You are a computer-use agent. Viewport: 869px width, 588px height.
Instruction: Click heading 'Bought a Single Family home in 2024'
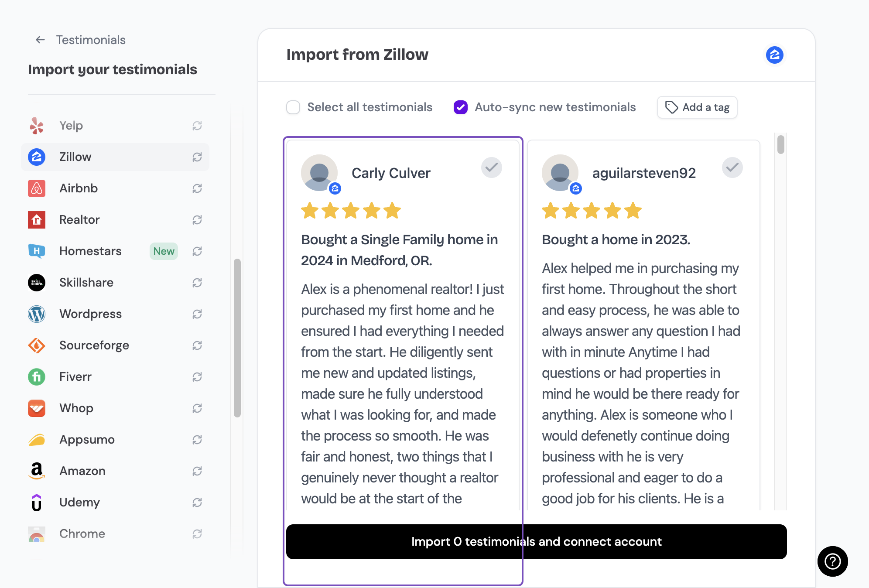399,250
